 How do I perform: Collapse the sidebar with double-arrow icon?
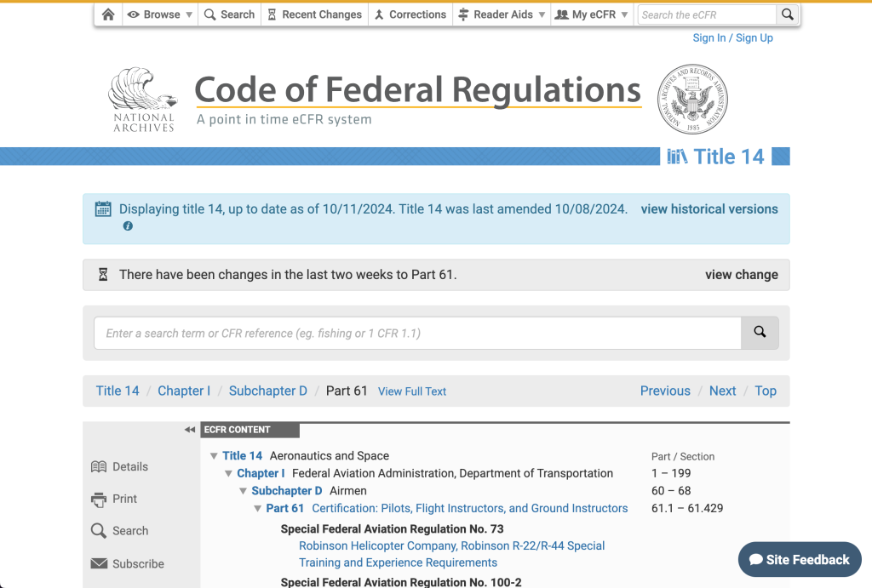(x=189, y=430)
